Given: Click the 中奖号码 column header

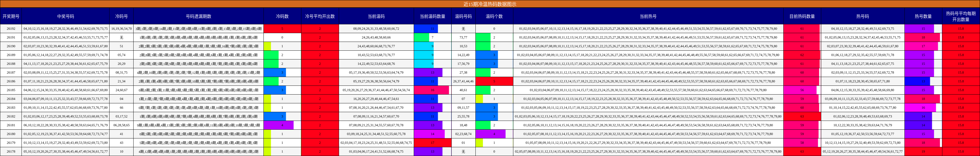Looking at the screenshot, I should (65, 16).
